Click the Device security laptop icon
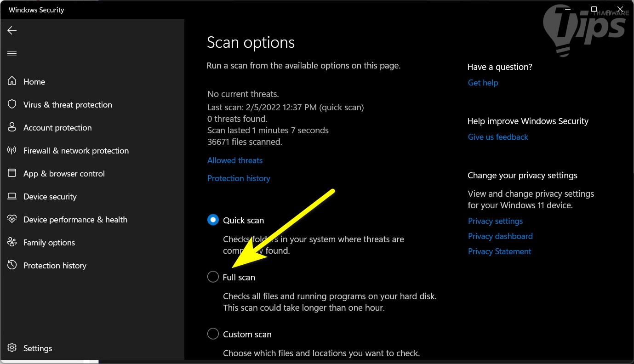The image size is (634, 364). coord(12,196)
